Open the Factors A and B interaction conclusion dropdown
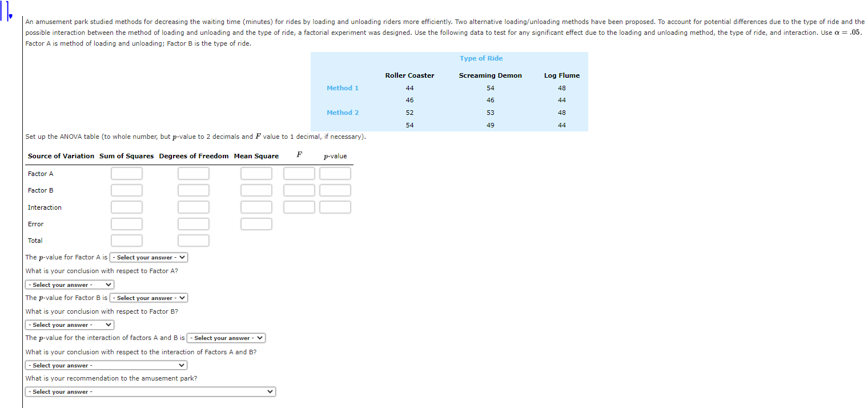This screenshot has width=868, height=408. (106, 365)
